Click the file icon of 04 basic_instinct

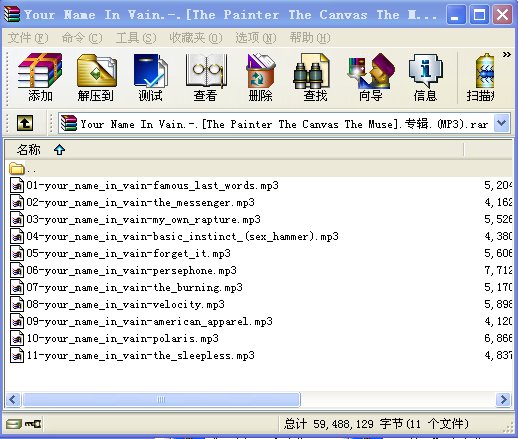coord(17,236)
